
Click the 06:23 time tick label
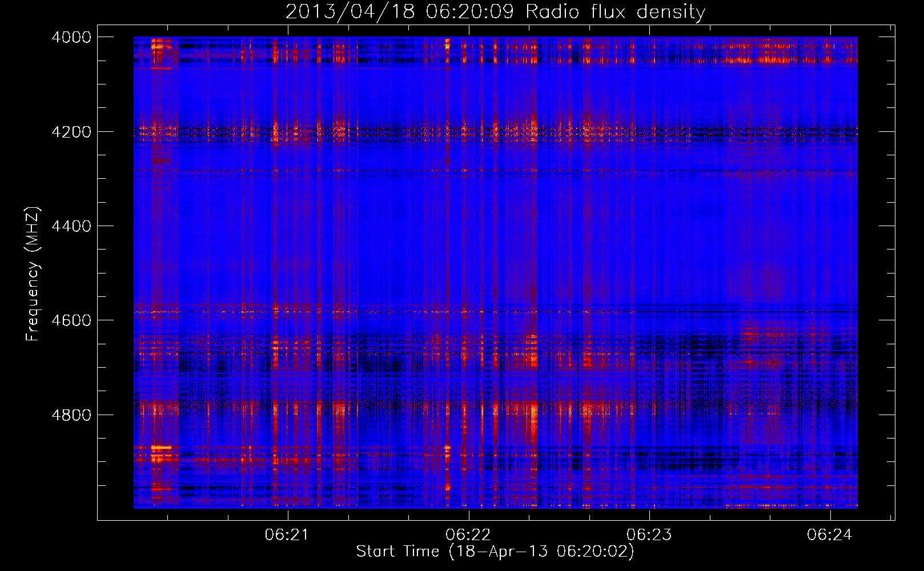tap(649, 534)
